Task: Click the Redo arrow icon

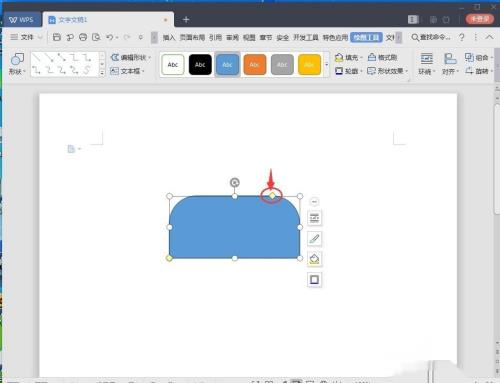Action: pos(127,37)
